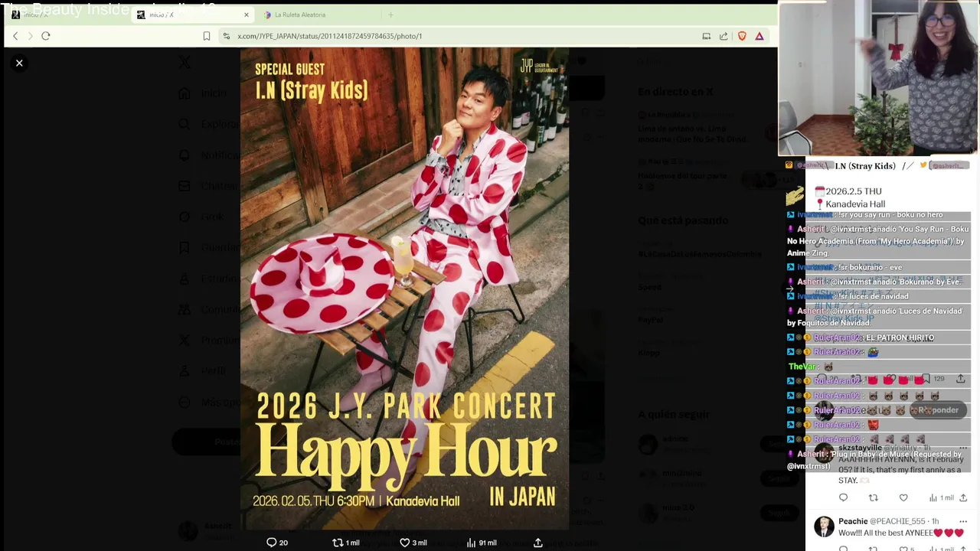Open more options on Peachie's comment
Viewport: 980px width, 551px height.
(963, 521)
